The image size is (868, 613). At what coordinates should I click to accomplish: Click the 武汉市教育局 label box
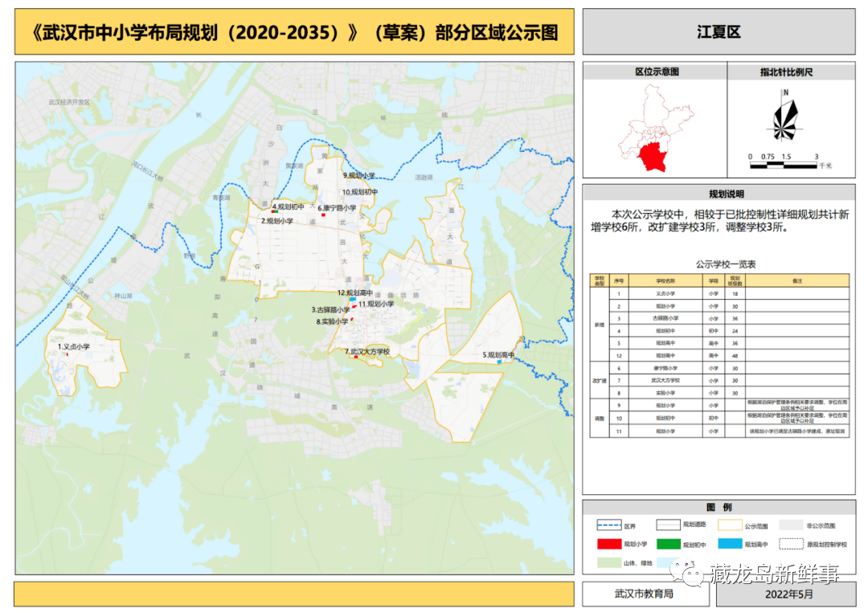click(x=644, y=594)
